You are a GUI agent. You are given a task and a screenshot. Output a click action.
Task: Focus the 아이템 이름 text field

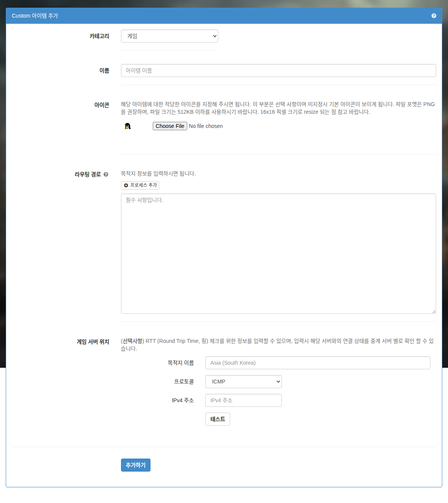278,70
